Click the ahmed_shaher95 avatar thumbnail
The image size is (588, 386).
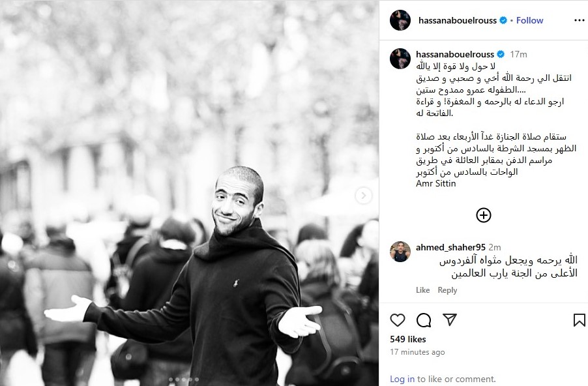400,251
